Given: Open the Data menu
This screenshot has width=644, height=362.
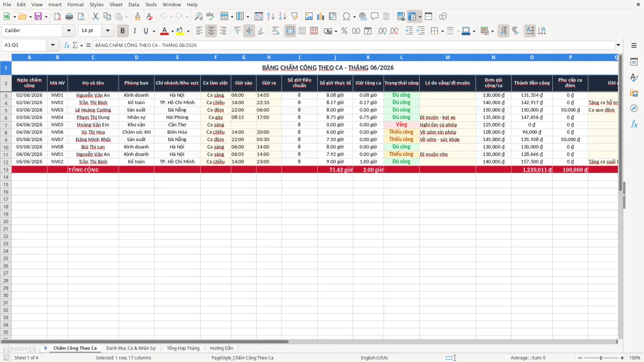Looking at the screenshot, I should coord(134,4).
